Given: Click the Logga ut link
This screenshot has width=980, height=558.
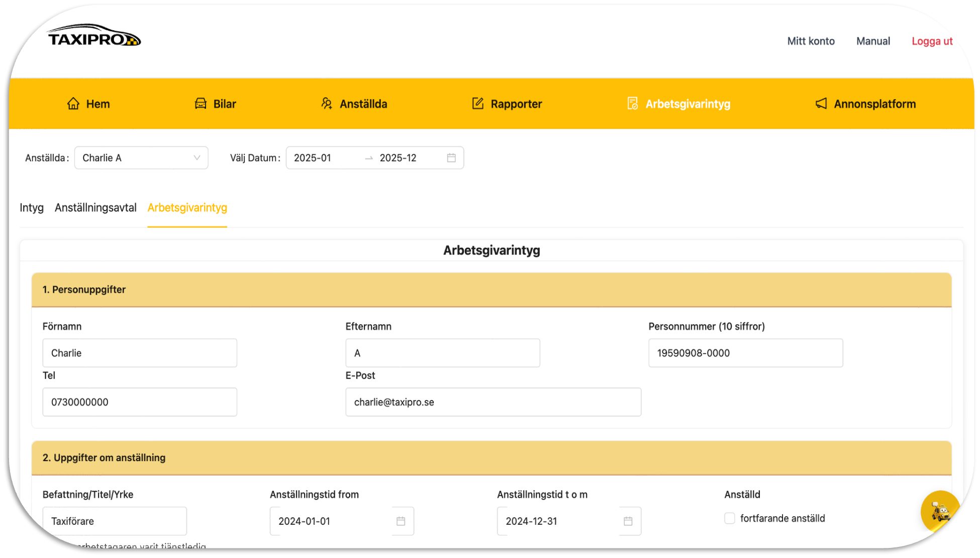Looking at the screenshot, I should [x=932, y=41].
